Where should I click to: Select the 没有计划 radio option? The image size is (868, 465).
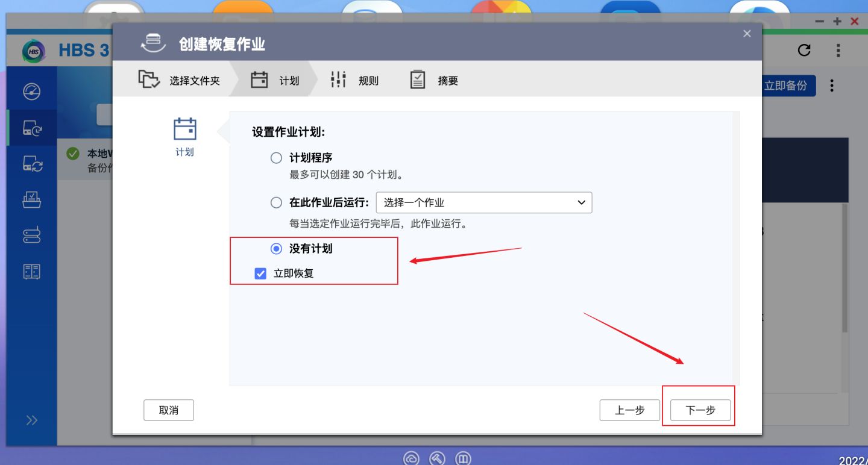click(x=276, y=248)
